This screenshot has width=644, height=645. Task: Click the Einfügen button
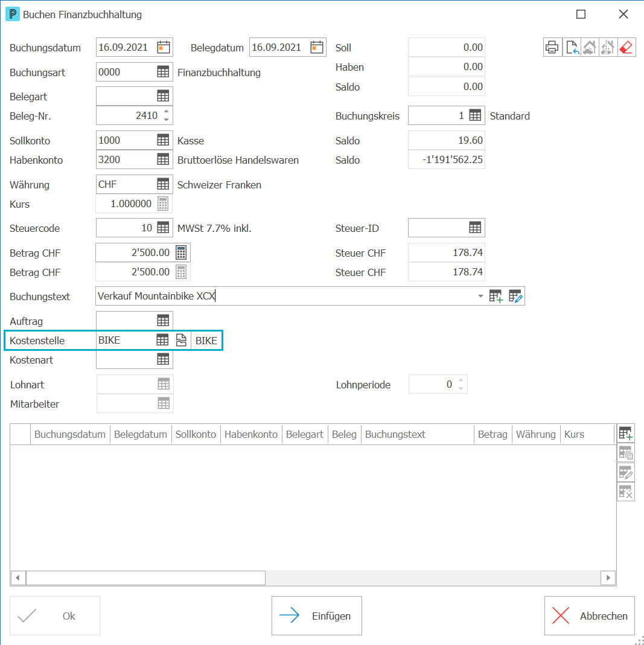pyautogui.click(x=317, y=616)
